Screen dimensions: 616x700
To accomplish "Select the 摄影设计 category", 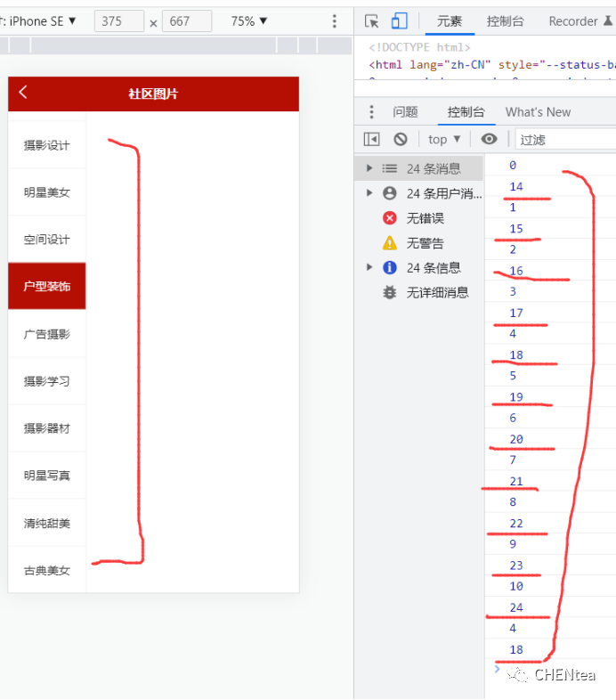I will point(47,145).
